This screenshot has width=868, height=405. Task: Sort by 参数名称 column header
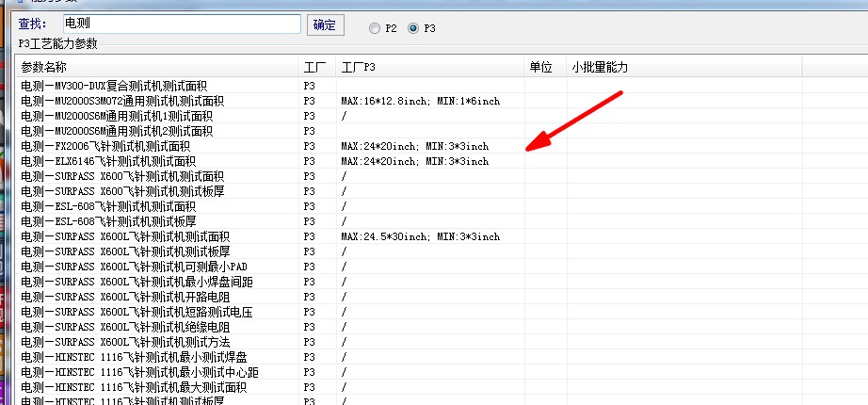pos(156,68)
